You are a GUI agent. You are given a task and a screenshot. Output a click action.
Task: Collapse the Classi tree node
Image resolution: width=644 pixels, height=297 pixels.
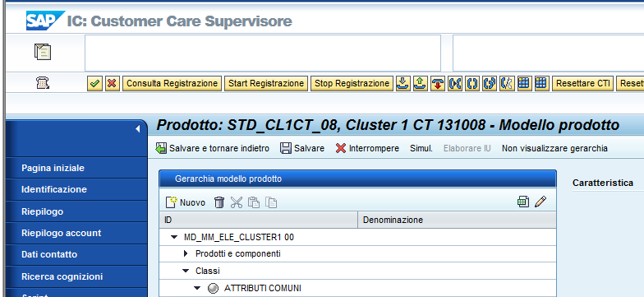pos(186,271)
